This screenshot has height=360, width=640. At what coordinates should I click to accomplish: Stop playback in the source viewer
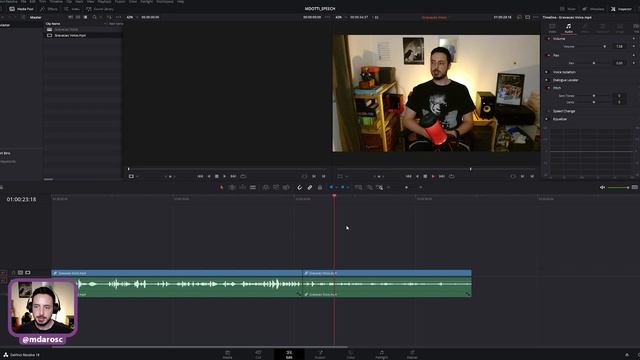coord(216,176)
